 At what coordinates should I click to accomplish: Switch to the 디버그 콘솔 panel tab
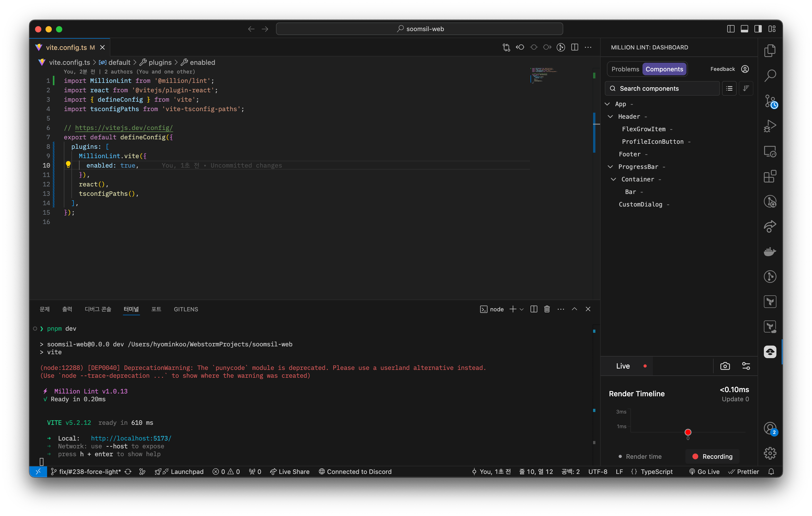tap(98, 309)
